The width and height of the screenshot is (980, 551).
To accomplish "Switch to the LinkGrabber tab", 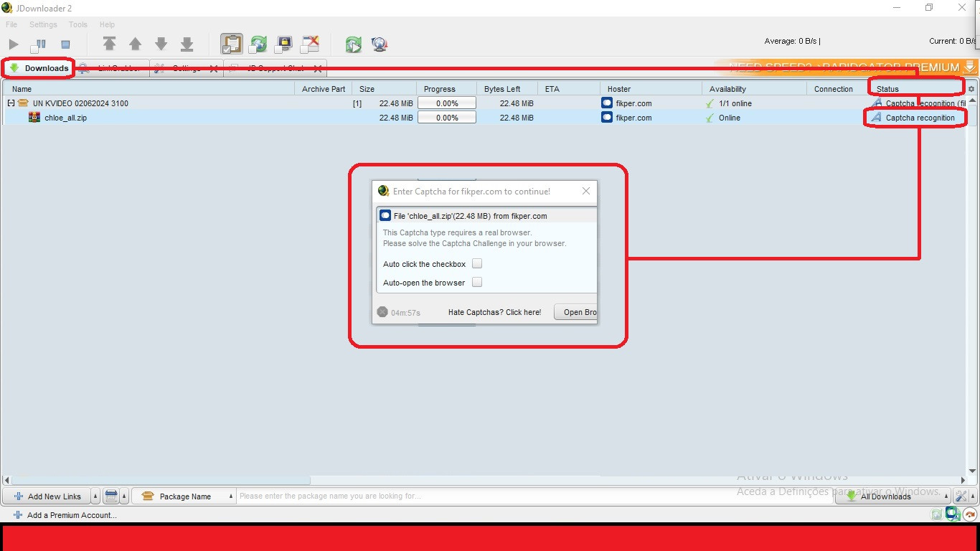I will [x=111, y=68].
